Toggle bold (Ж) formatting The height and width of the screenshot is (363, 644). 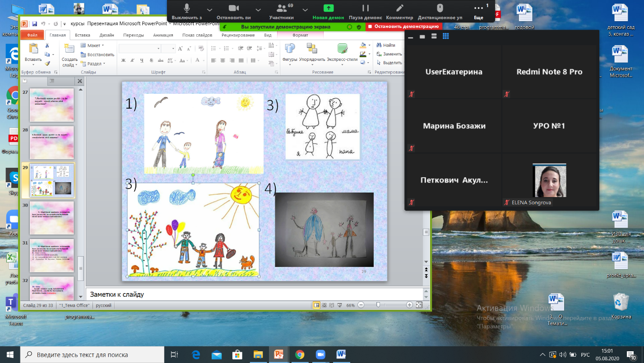click(x=122, y=60)
